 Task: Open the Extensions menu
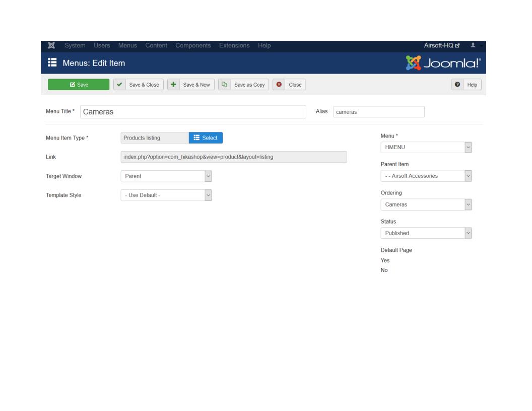(234, 46)
